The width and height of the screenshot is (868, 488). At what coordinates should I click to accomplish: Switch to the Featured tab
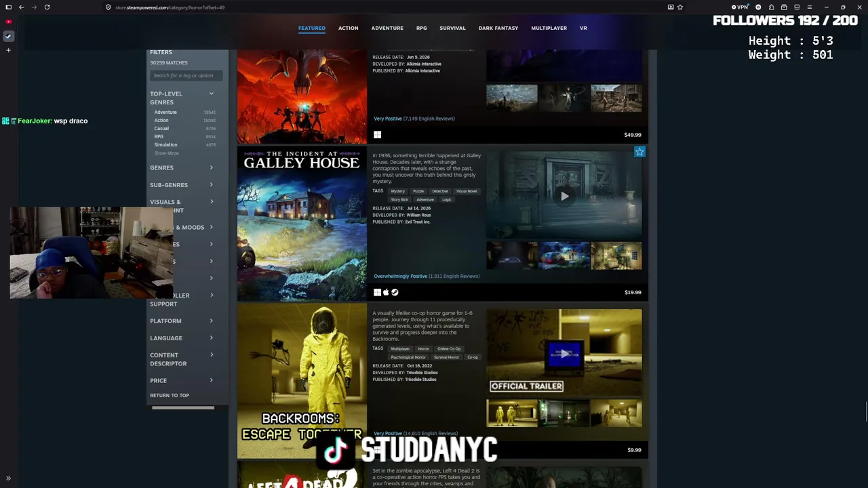(312, 28)
